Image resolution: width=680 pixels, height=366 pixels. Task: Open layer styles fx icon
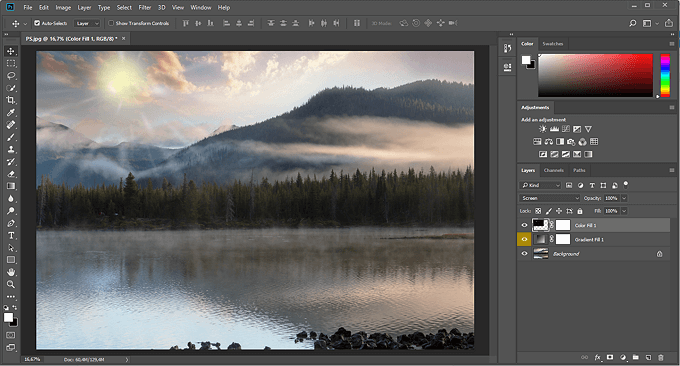[x=598, y=357]
